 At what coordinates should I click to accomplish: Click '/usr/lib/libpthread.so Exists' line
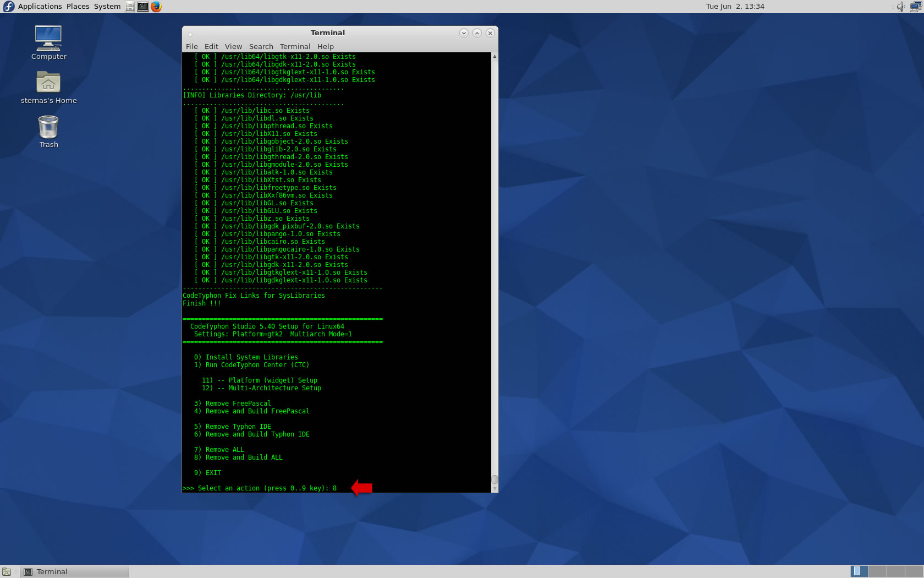[x=263, y=126]
